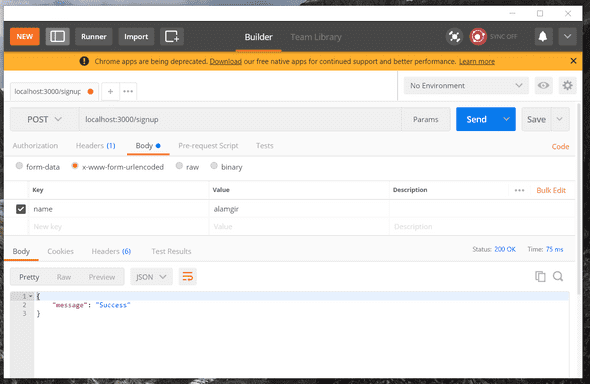The height and width of the screenshot is (384, 590).
Task: Expand the Save options arrow
Action: click(x=560, y=119)
